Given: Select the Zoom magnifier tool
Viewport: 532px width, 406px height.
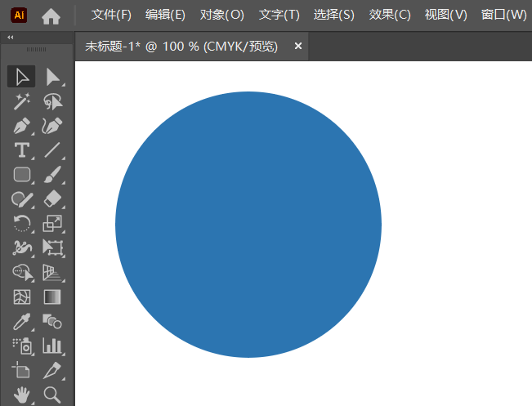Looking at the screenshot, I should coord(52,395).
